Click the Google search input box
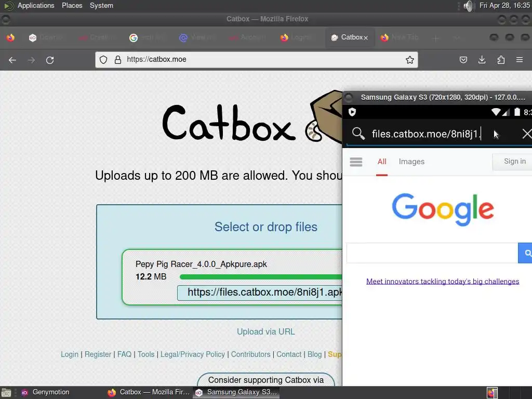Image resolution: width=532 pixels, height=399 pixels. (x=432, y=253)
